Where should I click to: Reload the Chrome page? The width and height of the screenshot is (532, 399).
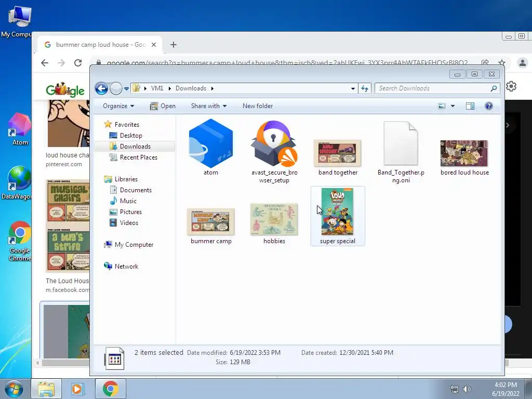78,63
